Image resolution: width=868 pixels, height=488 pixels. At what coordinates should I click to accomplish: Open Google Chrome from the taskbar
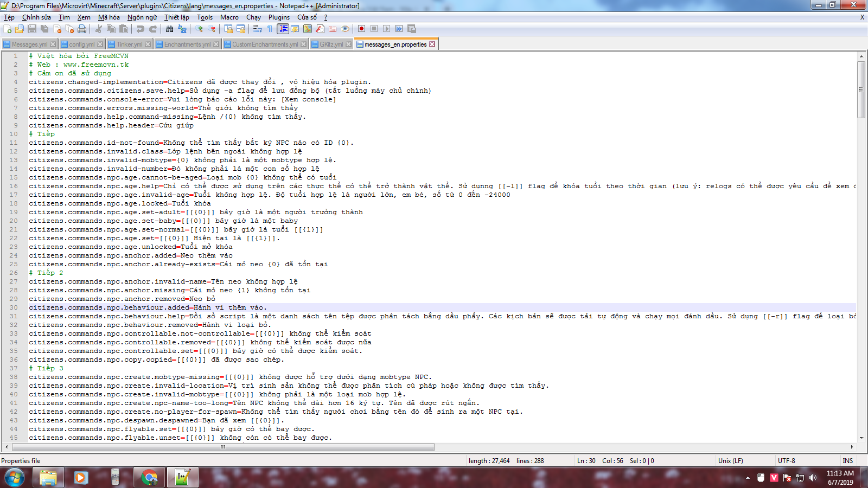[149, 478]
